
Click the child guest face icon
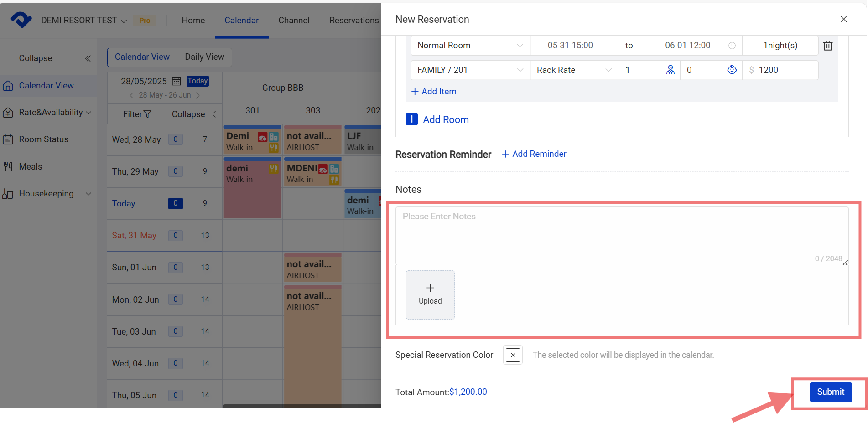pos(732,70)
